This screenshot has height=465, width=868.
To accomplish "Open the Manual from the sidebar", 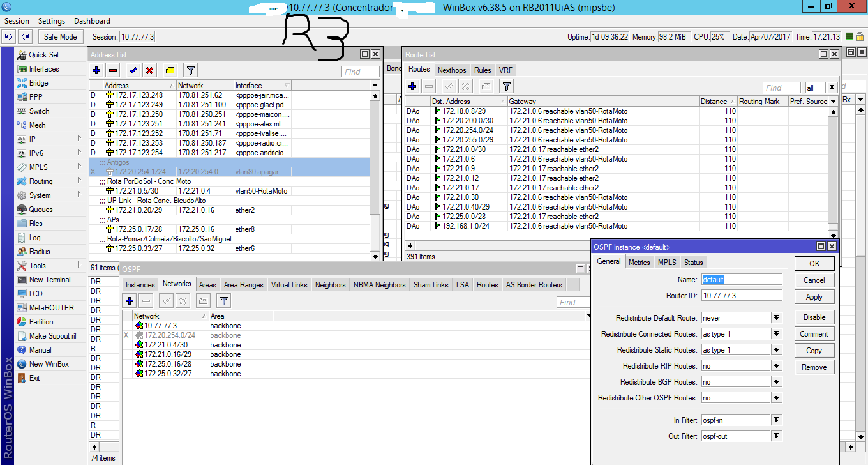I will [x=40, y=350].
